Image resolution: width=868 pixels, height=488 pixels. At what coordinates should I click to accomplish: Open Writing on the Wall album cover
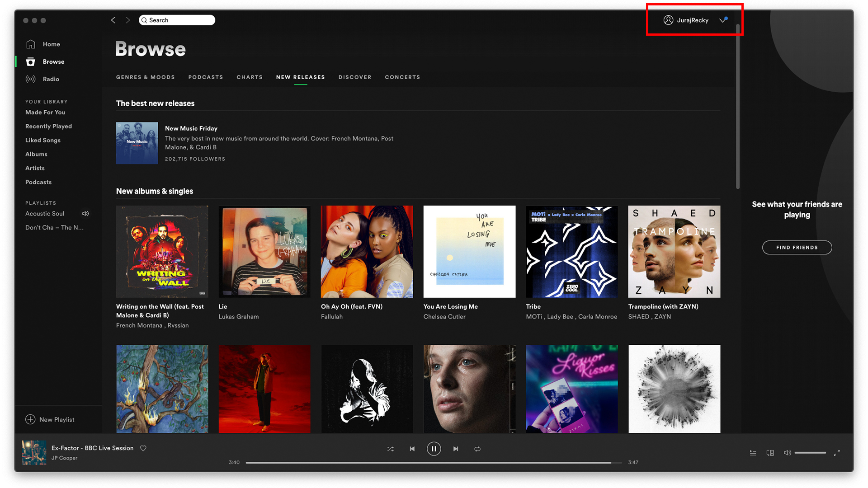coord(162,252)
